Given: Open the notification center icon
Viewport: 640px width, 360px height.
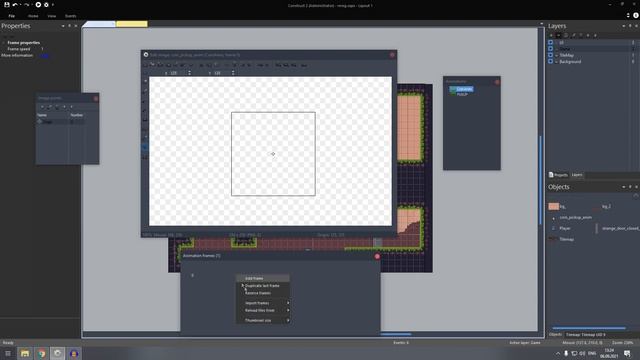Looking at the screenshot, I should 627,353.
